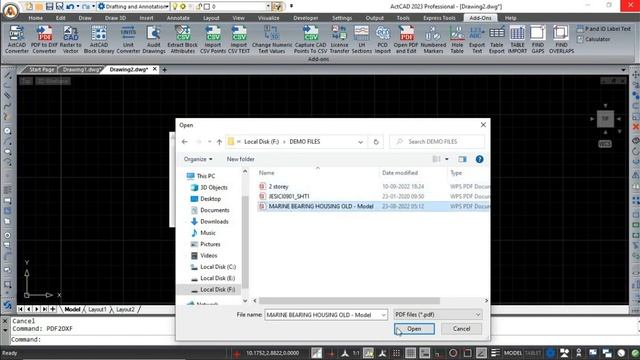640x360 pixels.
Task: Open recent locations dropdown arrow
Action: (x=209, y=142)
